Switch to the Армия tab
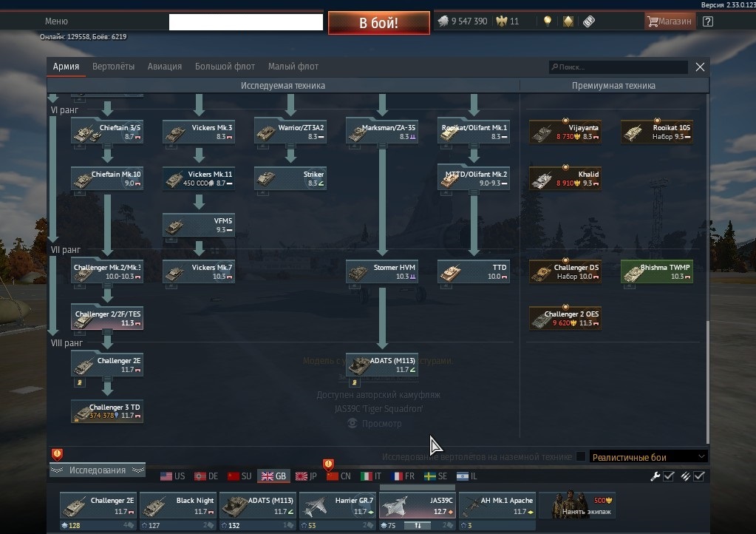 click(66, 67)
